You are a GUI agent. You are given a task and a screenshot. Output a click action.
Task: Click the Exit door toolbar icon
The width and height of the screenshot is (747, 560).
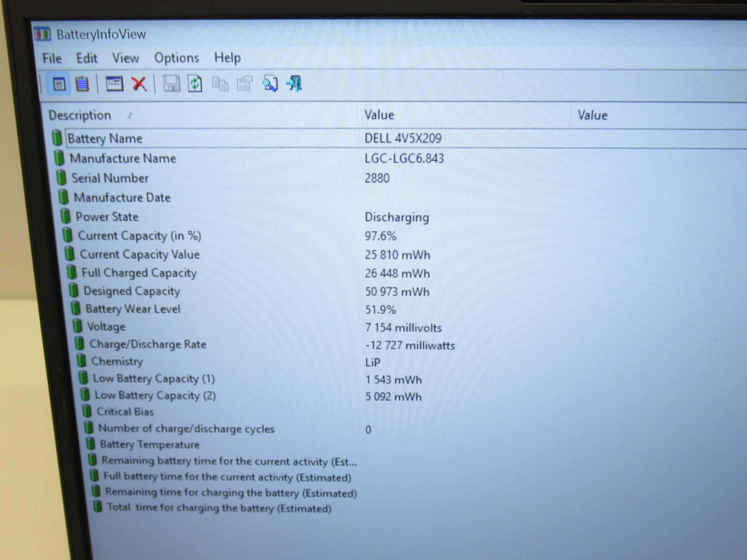[294, 84]
